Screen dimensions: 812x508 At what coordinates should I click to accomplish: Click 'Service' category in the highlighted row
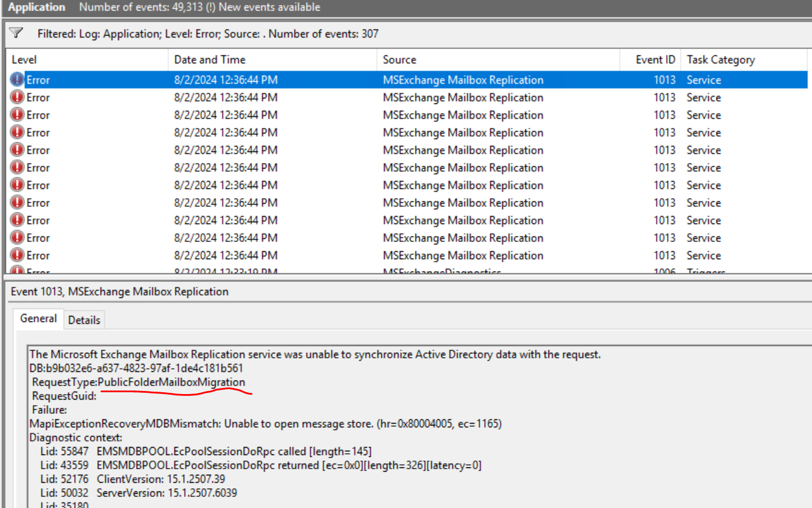(x=704, y=80)
